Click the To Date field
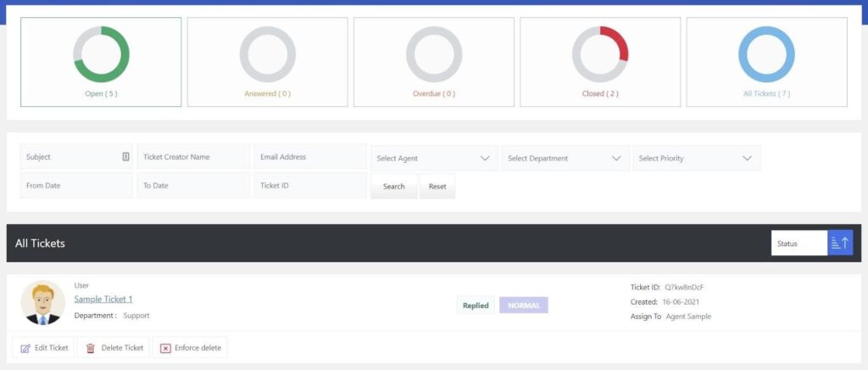This screenshot has width=868, height=370. [193, 186]
